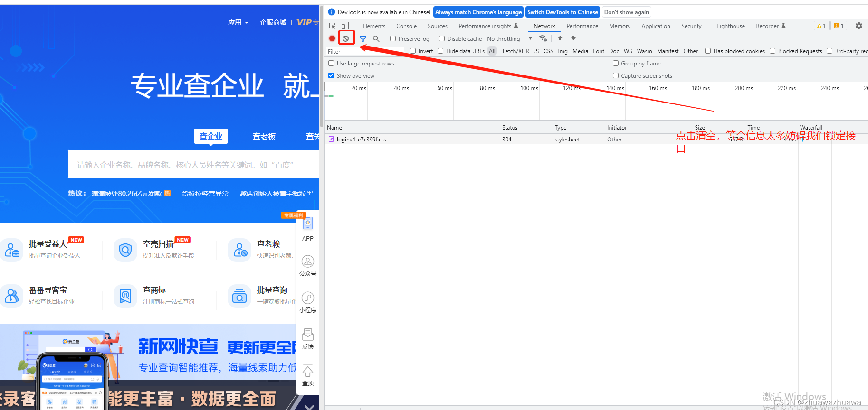868x410 pixels.
Task: Click the issues count badge
Action: [x=839, y=26]
